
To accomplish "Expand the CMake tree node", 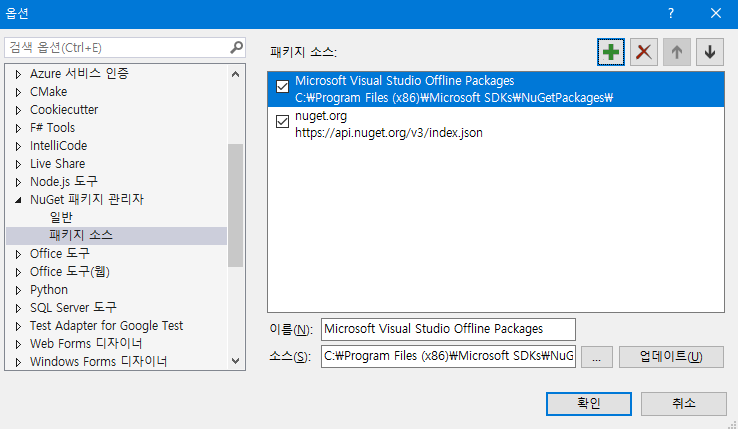I will 18,92.
